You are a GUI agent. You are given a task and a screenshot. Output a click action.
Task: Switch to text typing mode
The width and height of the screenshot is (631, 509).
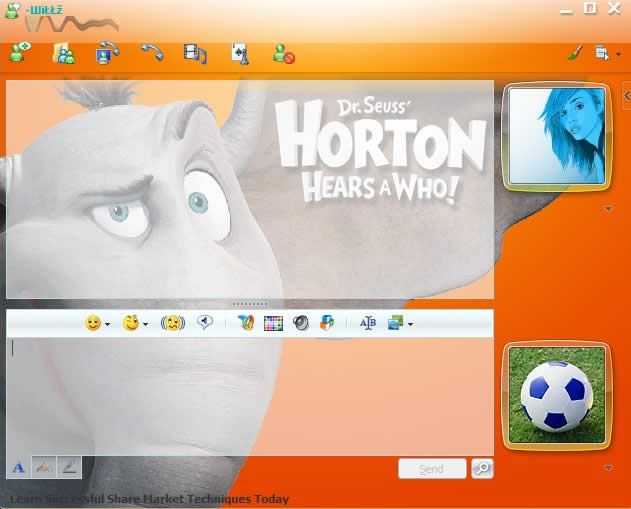click(19, 468)
